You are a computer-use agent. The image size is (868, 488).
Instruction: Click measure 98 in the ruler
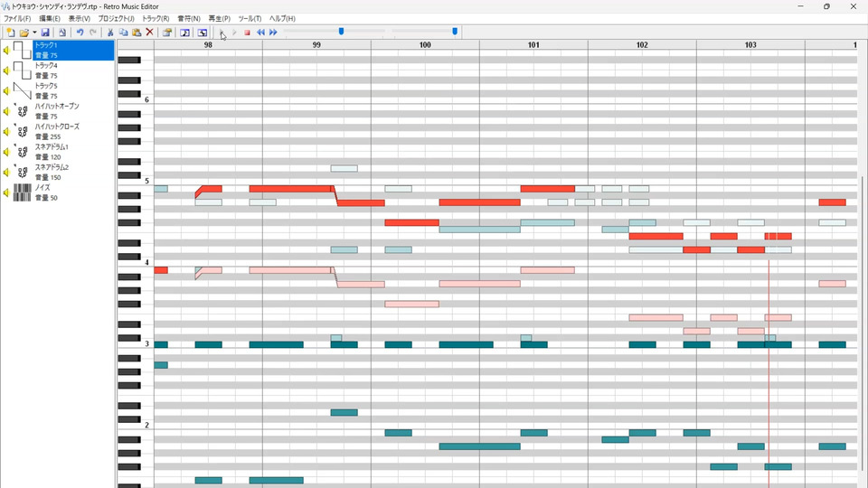208,45
